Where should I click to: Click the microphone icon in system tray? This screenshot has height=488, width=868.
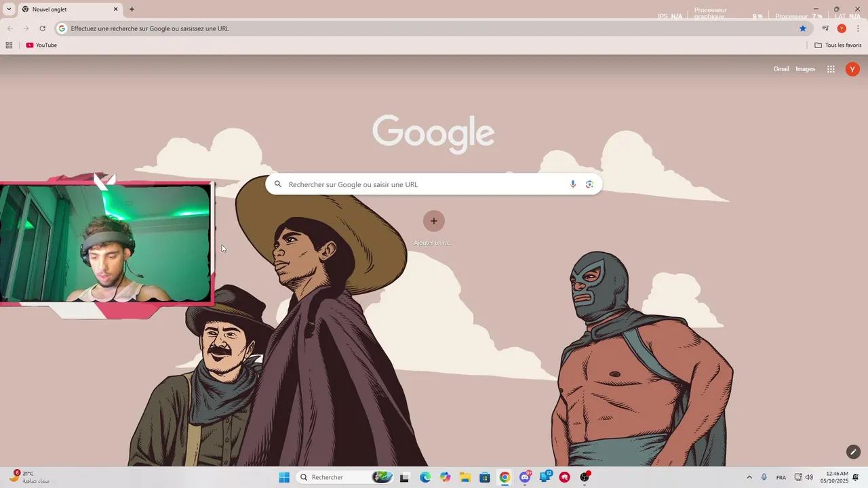pyautogui.click(x=764, y=477)
